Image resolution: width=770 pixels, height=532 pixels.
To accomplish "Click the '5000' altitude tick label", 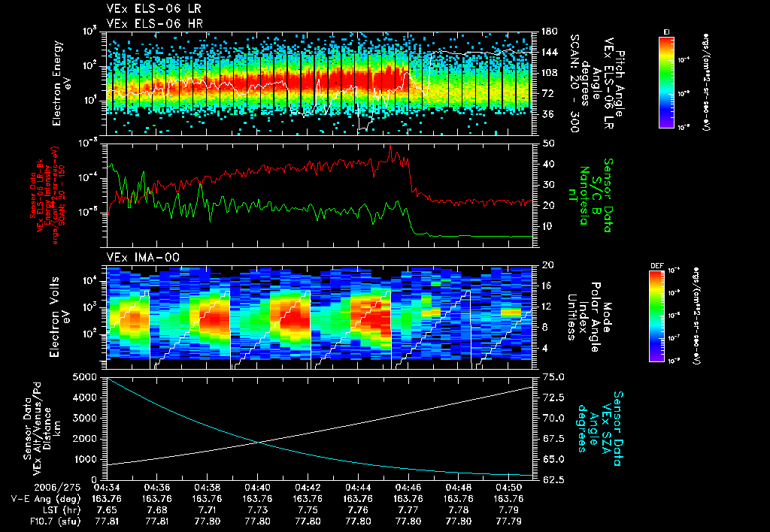I will (x=83, y=377).
